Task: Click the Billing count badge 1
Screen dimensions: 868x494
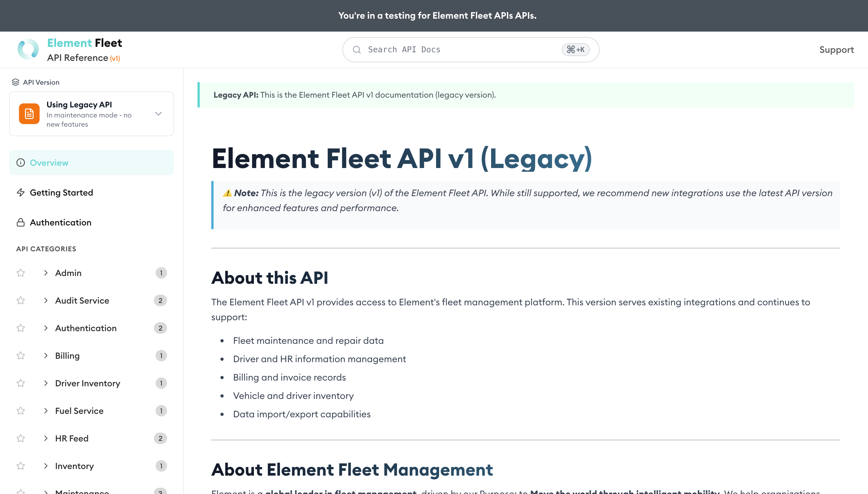Action: 161,356
